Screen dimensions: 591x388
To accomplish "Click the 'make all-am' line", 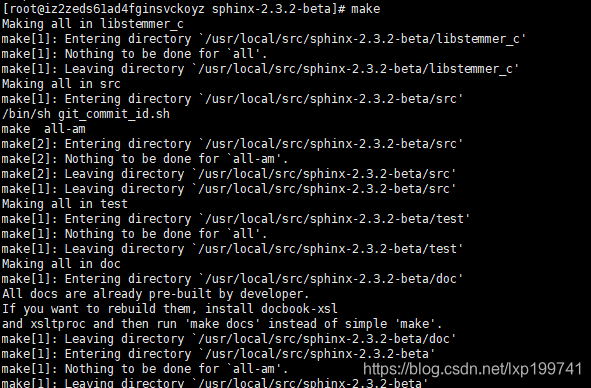I will coord(44,129).
